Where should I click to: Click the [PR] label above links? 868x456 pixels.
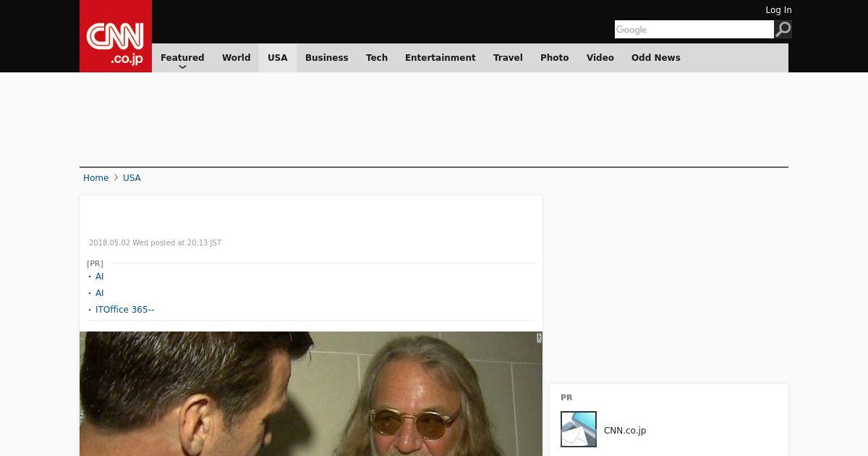coord(95,263)
